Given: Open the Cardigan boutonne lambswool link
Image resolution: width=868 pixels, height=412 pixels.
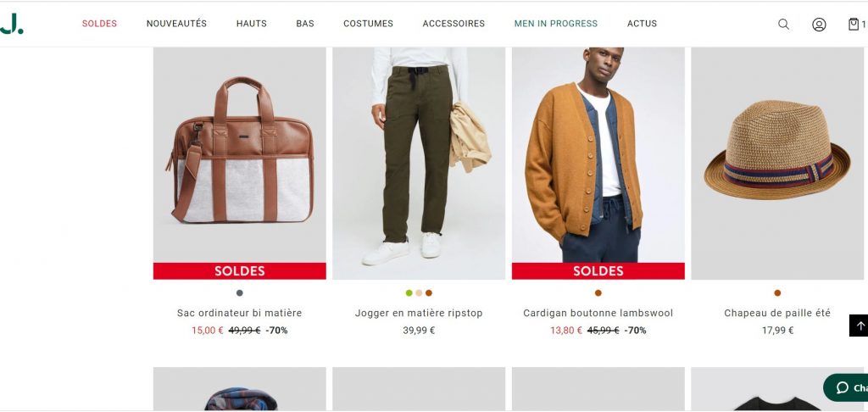Looking at the screenshot, I should pos(598,313).
